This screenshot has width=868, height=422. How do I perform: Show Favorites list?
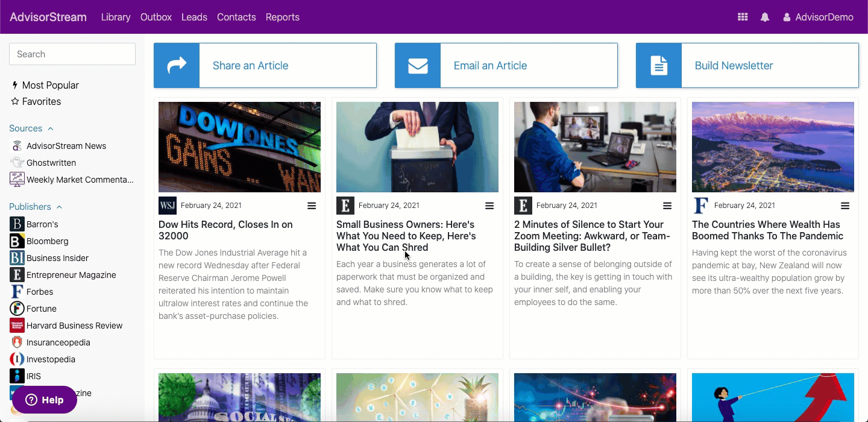[36, 102]
